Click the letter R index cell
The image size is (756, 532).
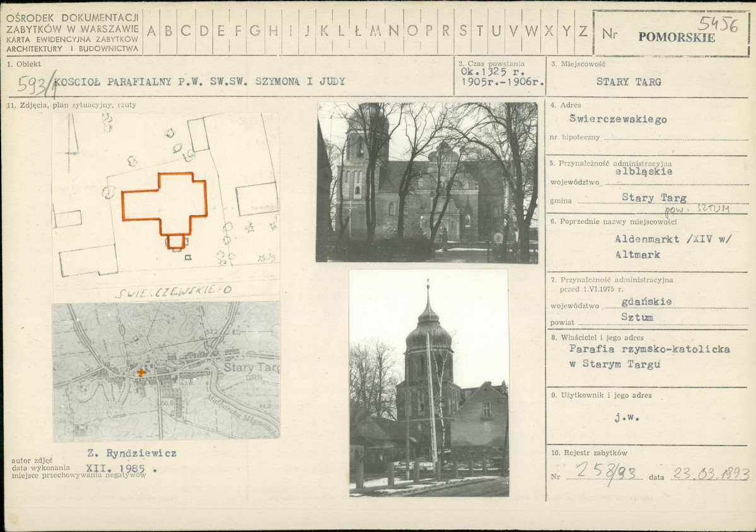coord(446,32)
